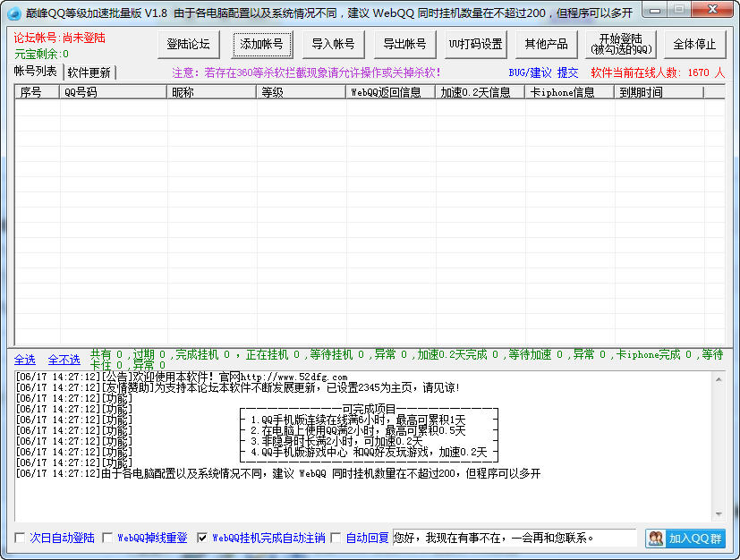This screenshot has width=740, height=560.
Task: Stop all with 全体停止 button
Action: [694, 45]
